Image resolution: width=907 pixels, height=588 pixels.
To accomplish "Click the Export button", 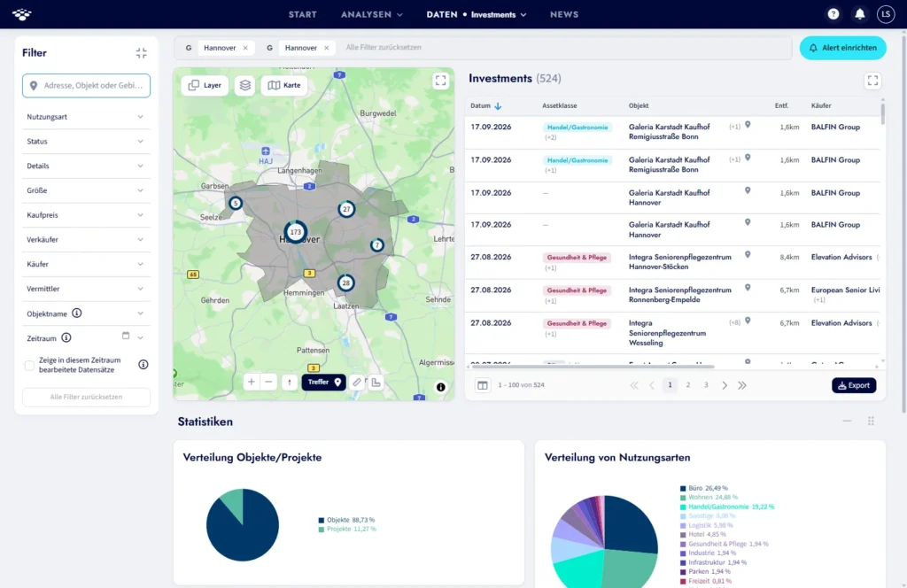I will tap(854, 385).
